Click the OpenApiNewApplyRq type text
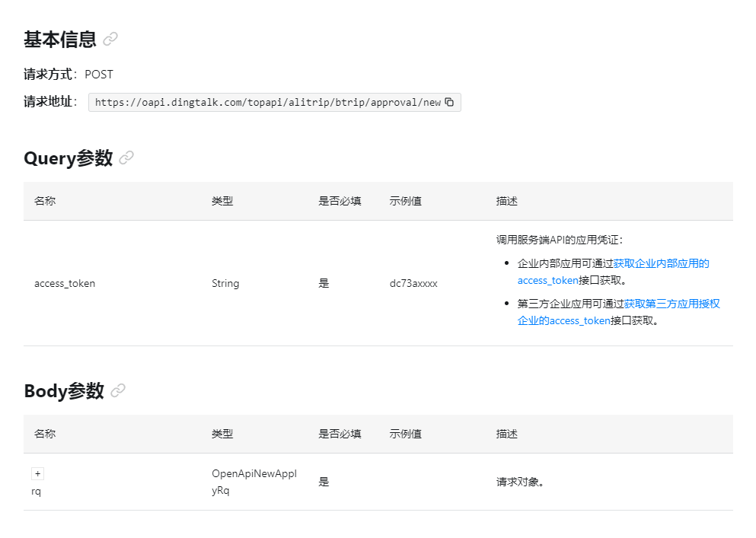The height and width of the screenshot is (538, 756). coord(254,482)
